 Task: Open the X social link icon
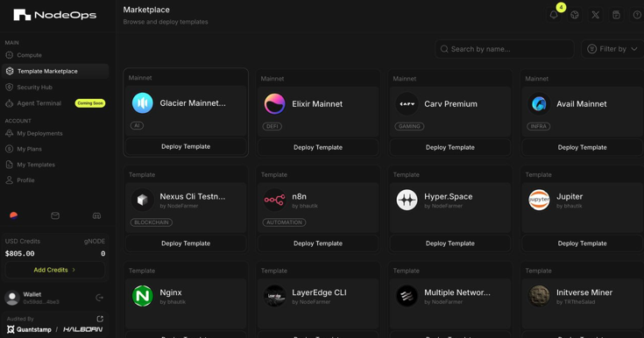(x=595, y=15)
